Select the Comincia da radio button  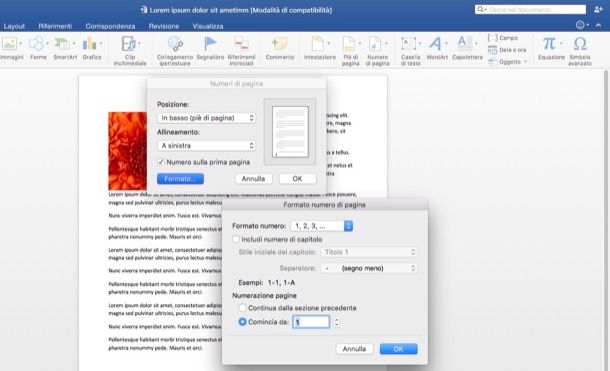tap(242, 322)
